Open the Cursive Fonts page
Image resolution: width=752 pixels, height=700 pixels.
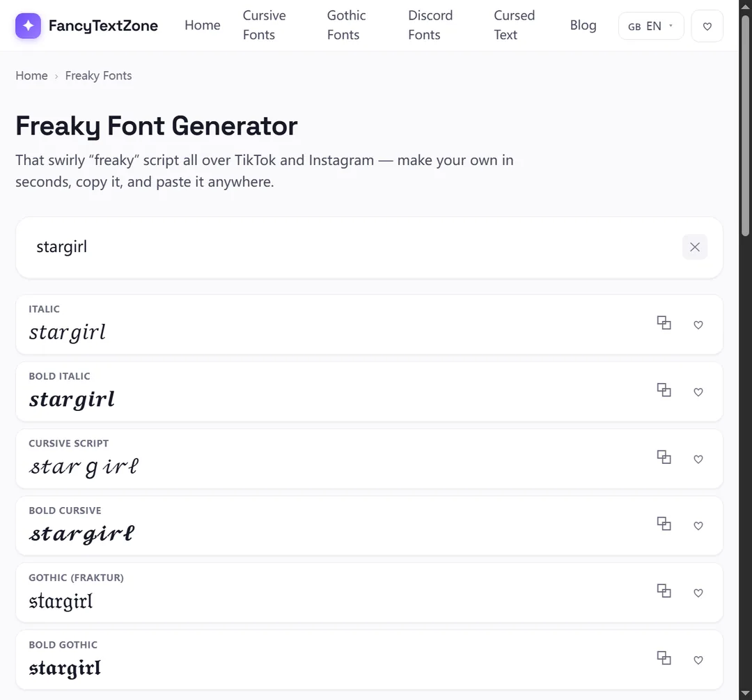[x=265, y=25]
